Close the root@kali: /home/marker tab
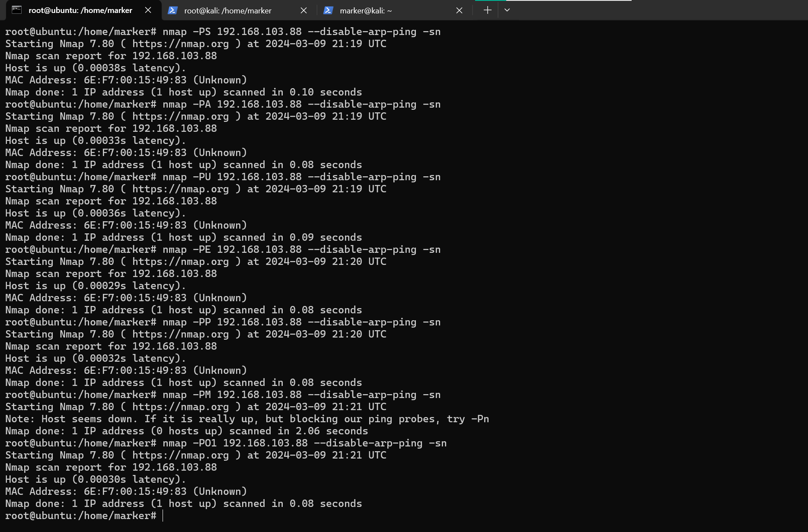Image resolution: width=808 pixels, height=532 pixels. (x=303, y=10)
